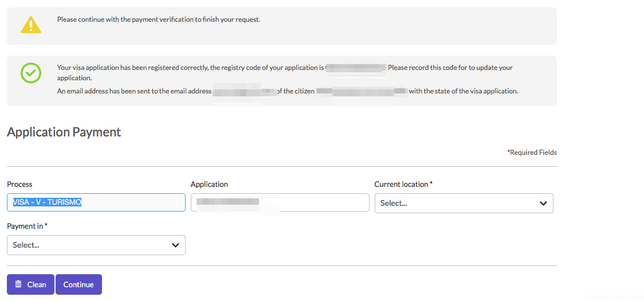The image size is (644, 301).
Task: Click the Process field label
Action: click(x=19, y=184)
